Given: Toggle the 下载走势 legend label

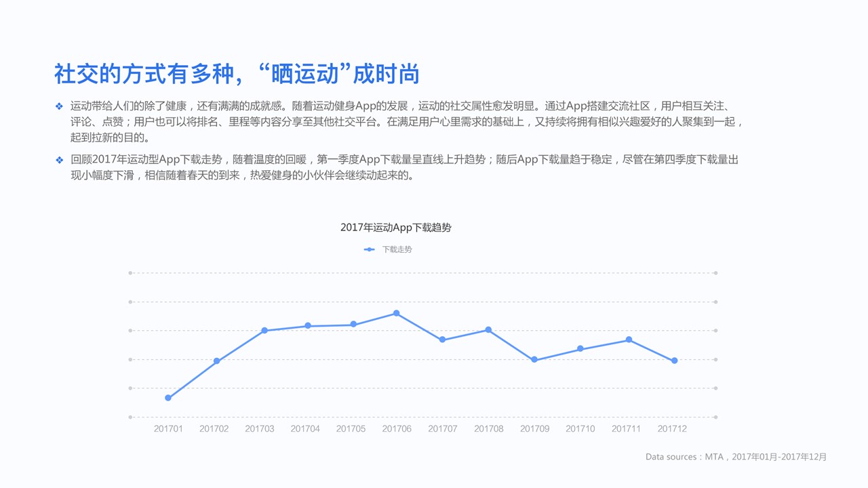Looking at the screenshot, I should [397, 249].
